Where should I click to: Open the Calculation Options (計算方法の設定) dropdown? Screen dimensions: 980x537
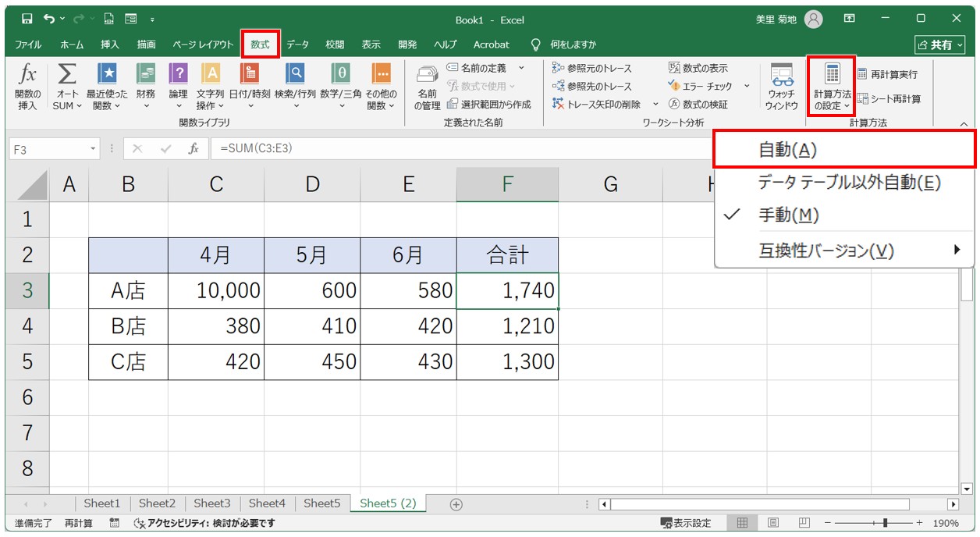coord(832,87)
